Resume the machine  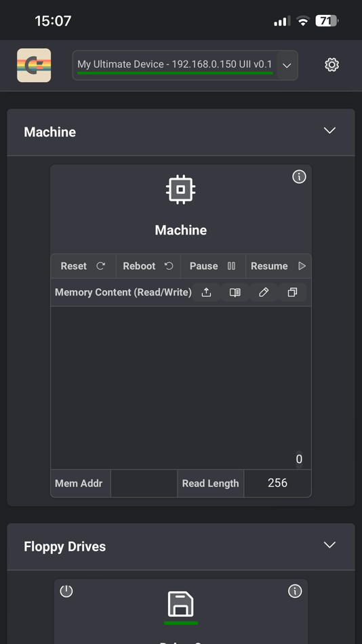(279, 266)
